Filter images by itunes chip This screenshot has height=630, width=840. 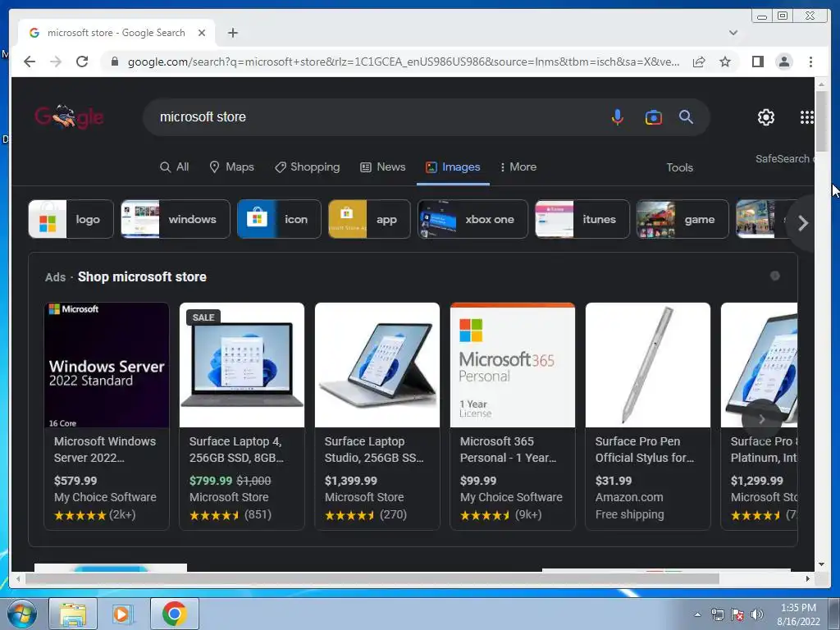pyautogui.click(x=582, y=219)
